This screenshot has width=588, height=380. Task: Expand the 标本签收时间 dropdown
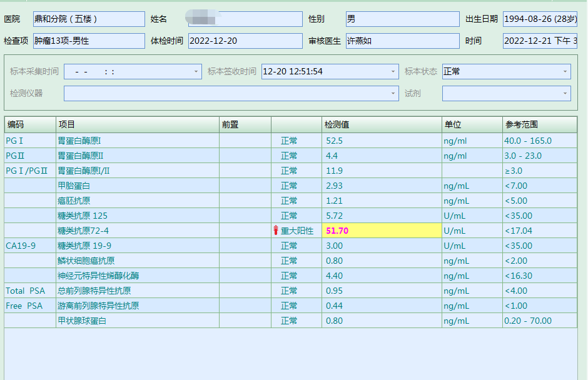[393, 72]
